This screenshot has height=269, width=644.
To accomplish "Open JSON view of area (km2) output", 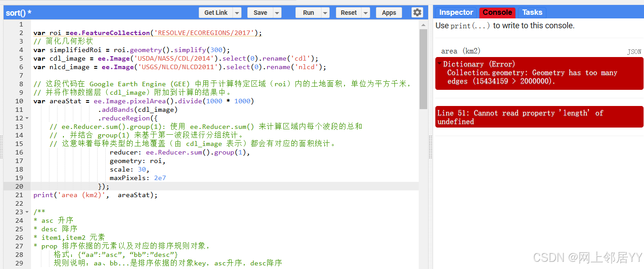I will (x=634, y=51).
